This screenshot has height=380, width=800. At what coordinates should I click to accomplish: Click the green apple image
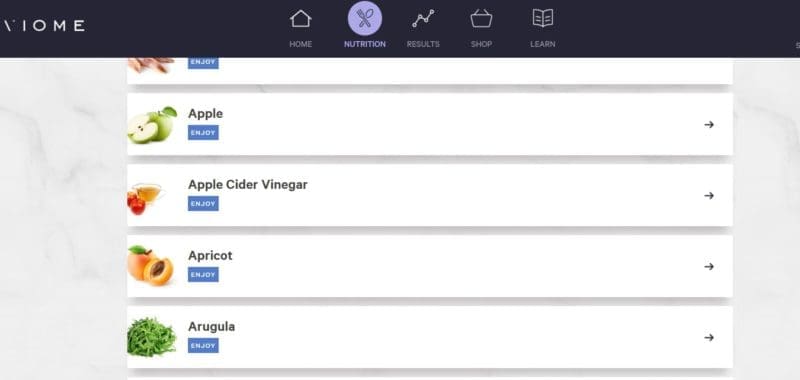coord(152,125)
